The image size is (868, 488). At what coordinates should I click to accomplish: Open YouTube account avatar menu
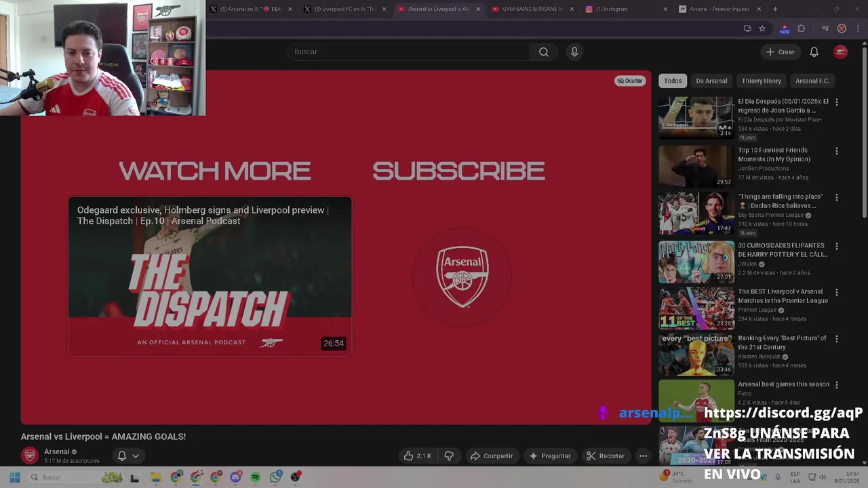pyautogui.click(x=840, y=52)
